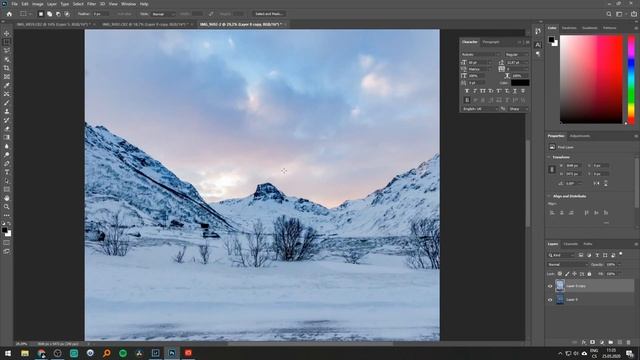This screenshot has width=640, height=360.
Task: Open the Window menu
Action: coord(128,4)
